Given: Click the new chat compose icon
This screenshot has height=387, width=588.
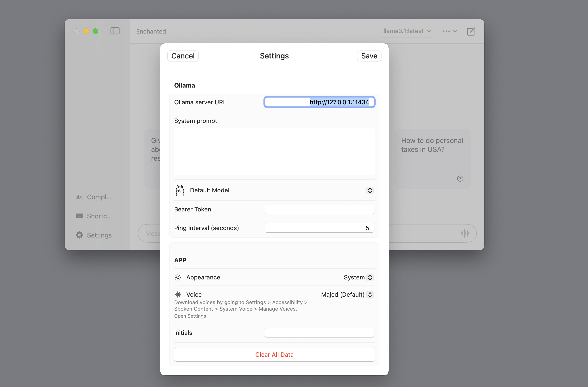Looking at the screenshot, I should pyautogui.click(x=471, y=31).
